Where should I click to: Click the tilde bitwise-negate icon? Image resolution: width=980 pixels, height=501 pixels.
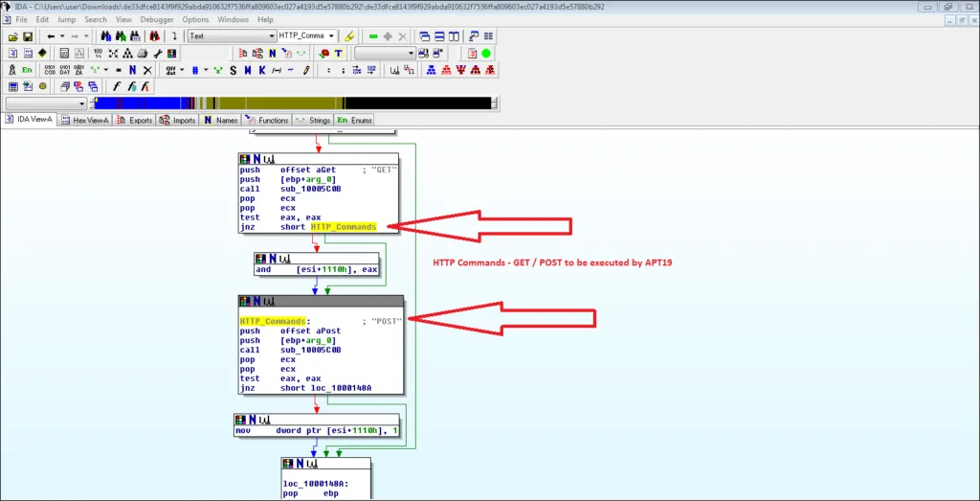tap(290, 70)
